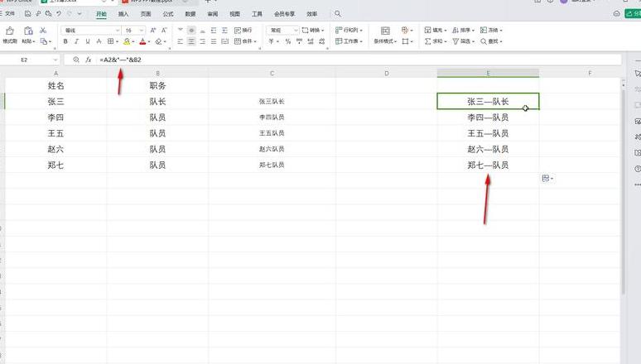Open the freeze panes (冻结) menu
This screenshot has width=641, height=364.
tap(490, 31)
